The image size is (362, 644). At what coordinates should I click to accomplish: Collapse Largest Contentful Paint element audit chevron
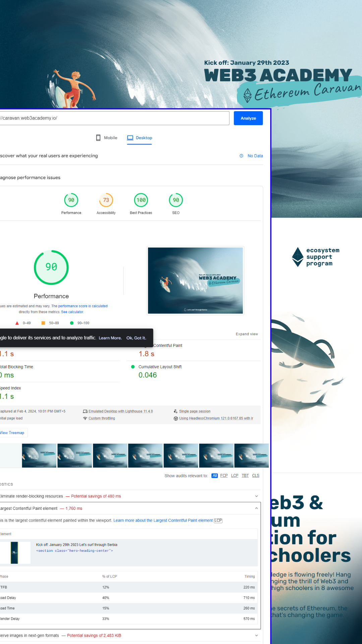[256, 508]
